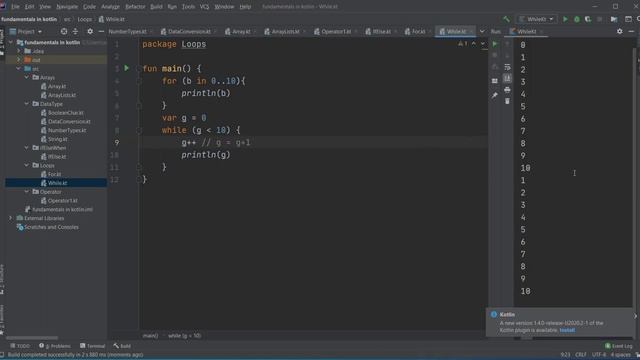Open the Refactor menu
Image resolution: width=640 pixels, height=360 pixels.
(x=135, y=7)
